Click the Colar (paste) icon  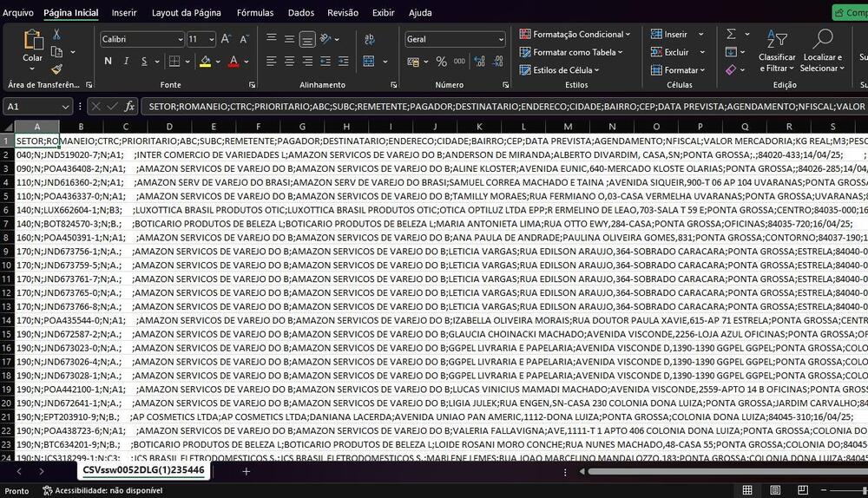tap(33, 40)
